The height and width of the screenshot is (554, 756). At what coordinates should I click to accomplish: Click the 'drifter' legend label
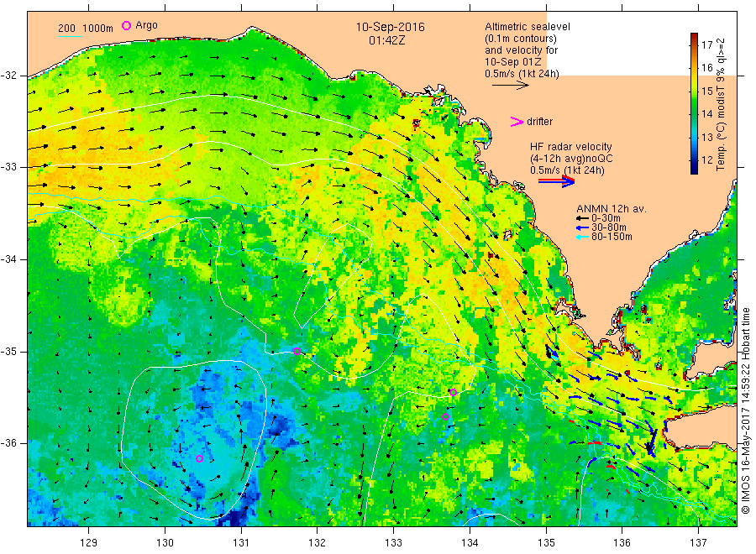pos(539,122)
